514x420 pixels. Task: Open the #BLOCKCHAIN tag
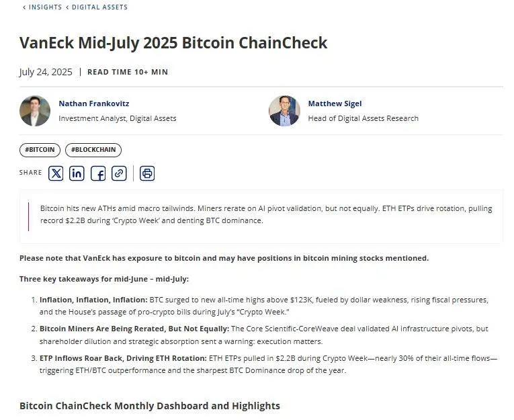(93, 150)
